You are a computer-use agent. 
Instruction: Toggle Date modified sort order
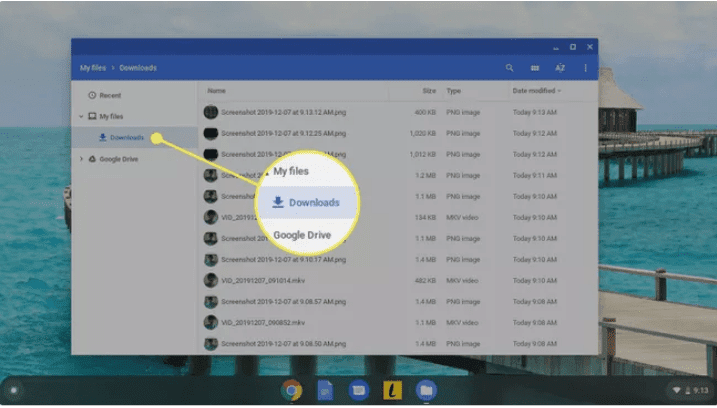pos(537,91)
